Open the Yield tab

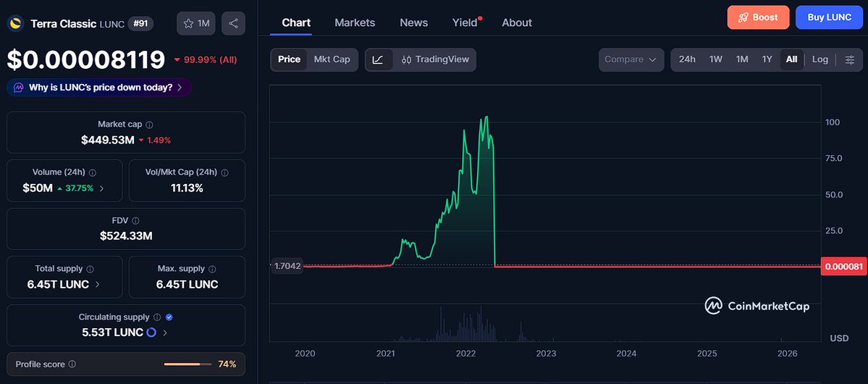click(465, 22)
